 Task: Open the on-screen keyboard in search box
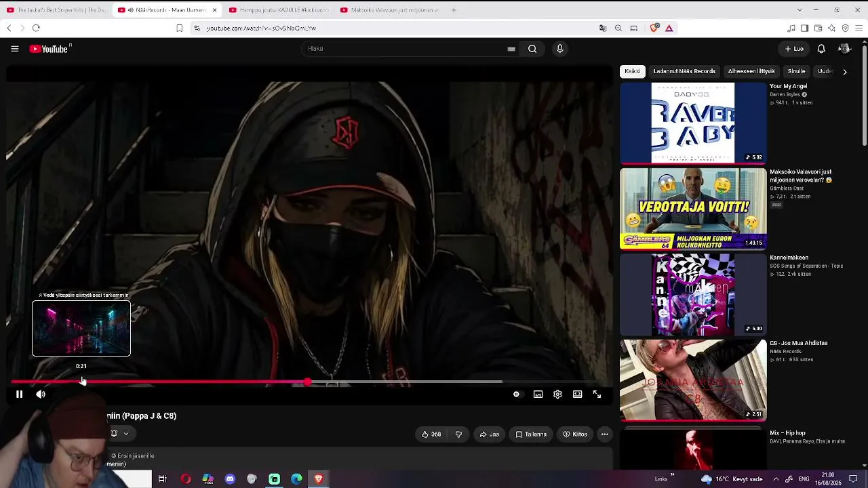click(511, 49)
